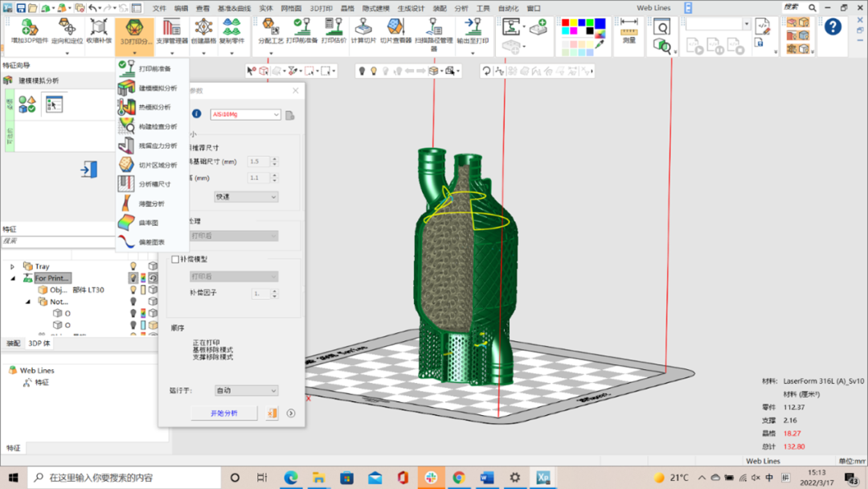Choose 薄壁分析 from the analysis list
The height and width of the screenshot is (489, 868).
point(153,203)
